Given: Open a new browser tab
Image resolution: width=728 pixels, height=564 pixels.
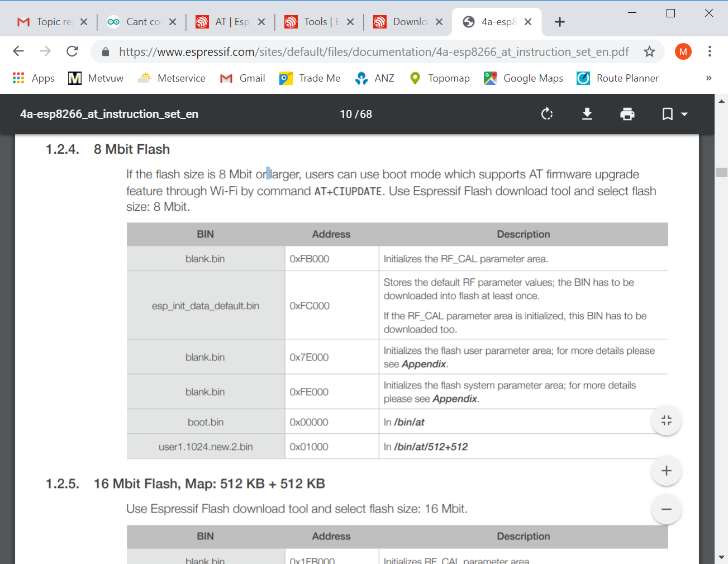Looking at the screenshot, I should click(x=559, y=22).
